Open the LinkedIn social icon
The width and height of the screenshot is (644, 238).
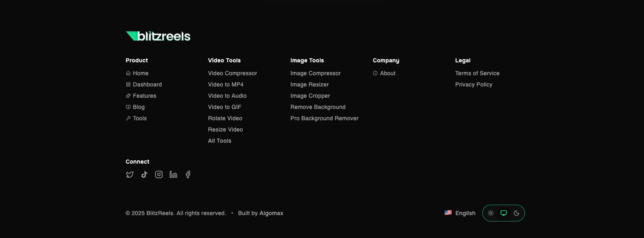coord(173,174)
